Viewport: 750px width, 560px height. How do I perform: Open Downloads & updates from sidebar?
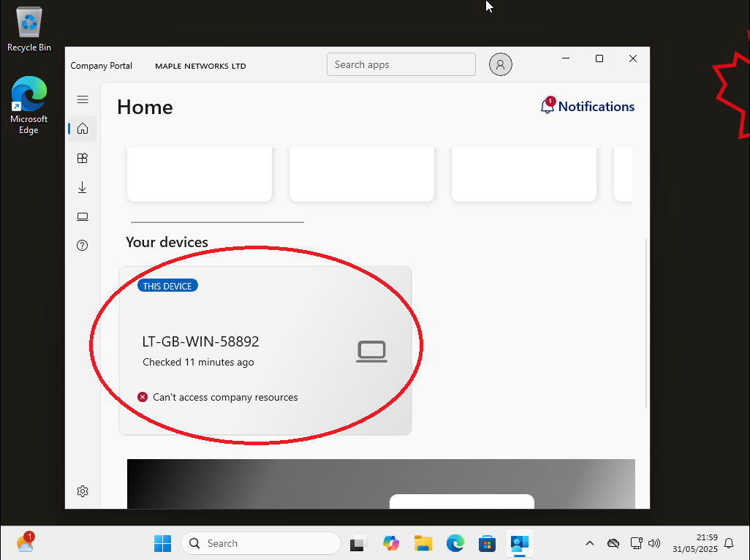coord(83,188)
